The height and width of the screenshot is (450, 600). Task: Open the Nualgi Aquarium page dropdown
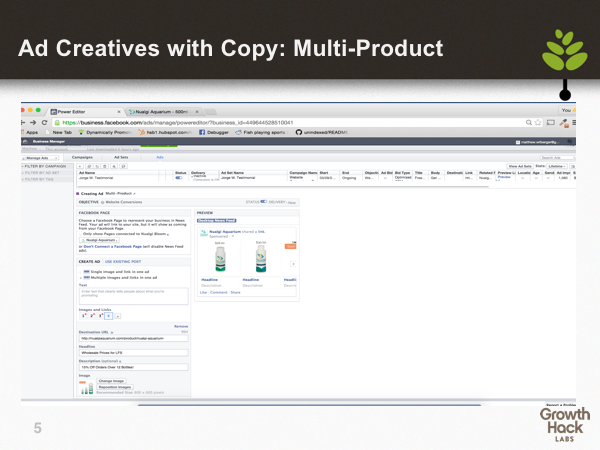(99, 240)
